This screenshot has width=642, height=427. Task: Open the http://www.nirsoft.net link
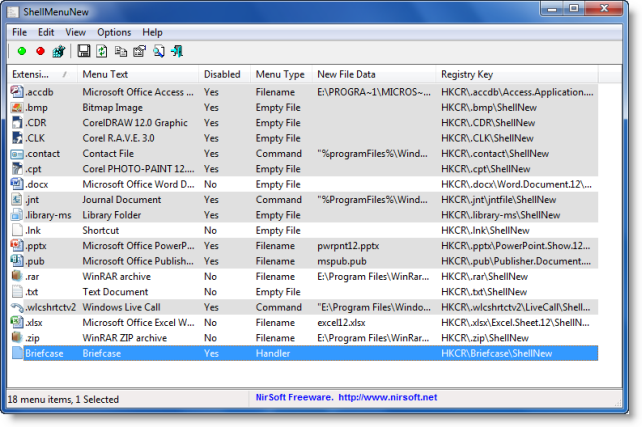click(388, 397)
